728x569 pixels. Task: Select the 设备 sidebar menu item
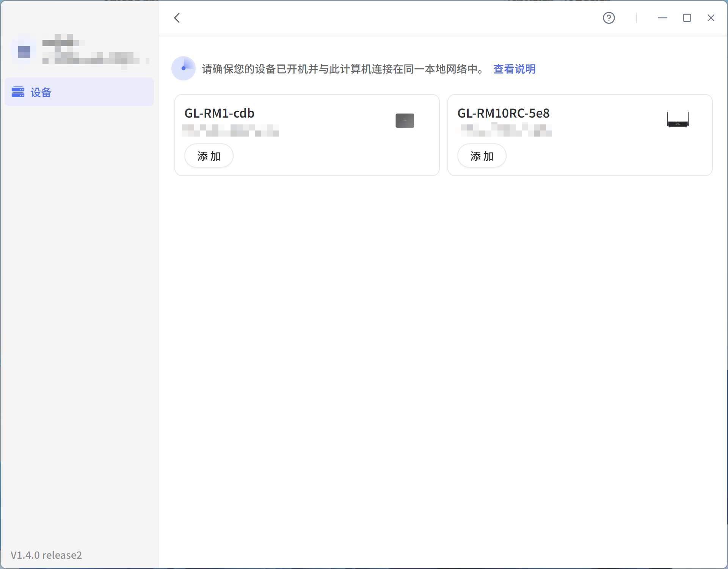[79, 92]
